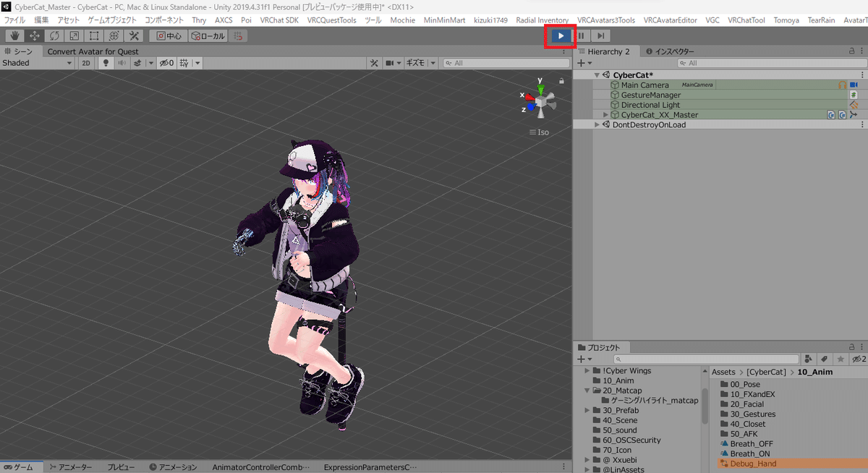Click the scene view search field
The image size is (868, 473).
pos(505,63)
